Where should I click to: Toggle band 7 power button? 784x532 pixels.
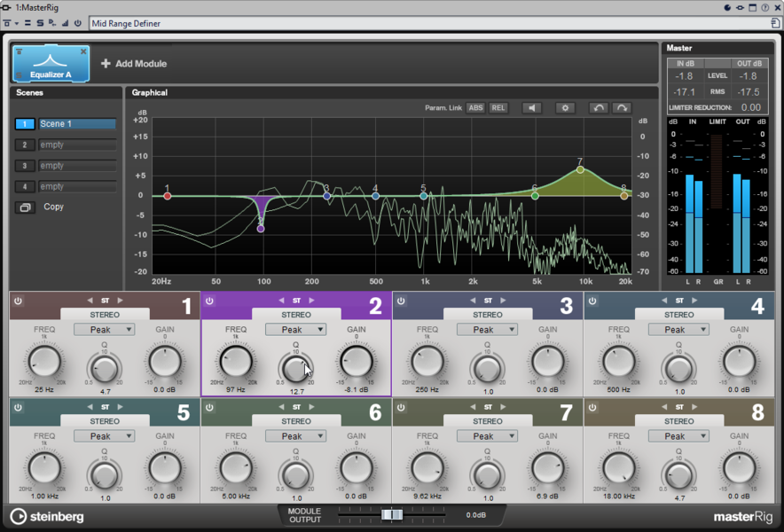[x=401, y=408]
